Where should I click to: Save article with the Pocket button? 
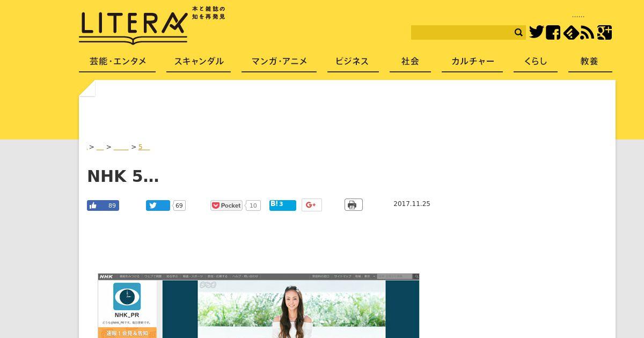pyautogui.click(x=226, y=205)
